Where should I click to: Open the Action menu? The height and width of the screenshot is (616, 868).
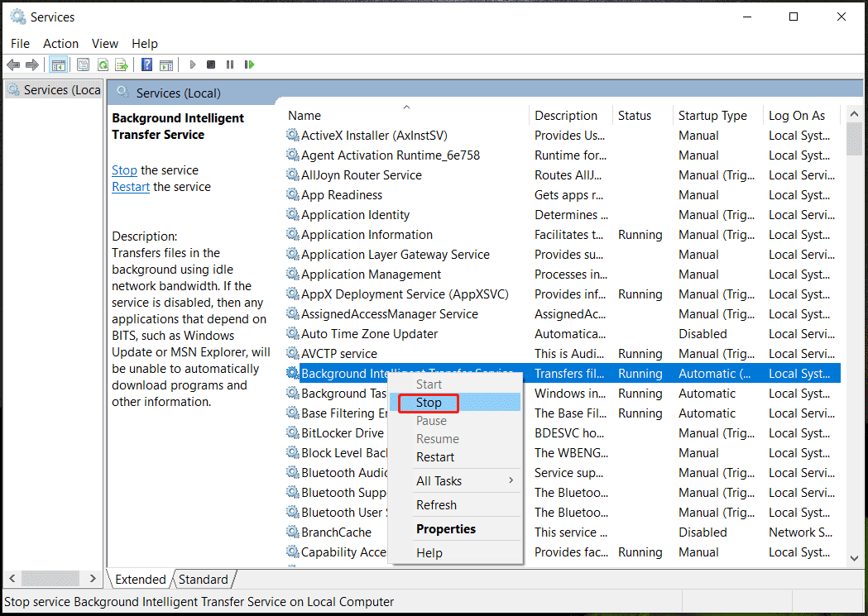[x=60, y=44]
